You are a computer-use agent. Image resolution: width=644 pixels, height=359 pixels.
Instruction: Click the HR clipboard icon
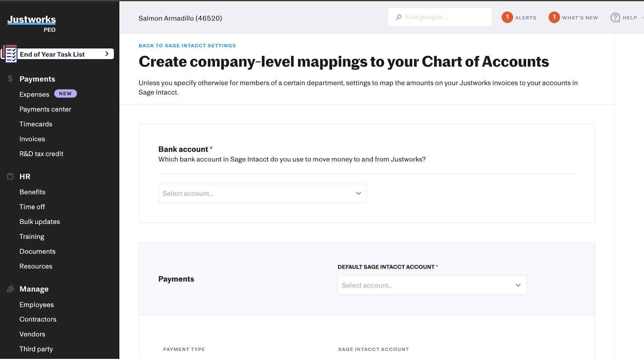pos(10,176)
